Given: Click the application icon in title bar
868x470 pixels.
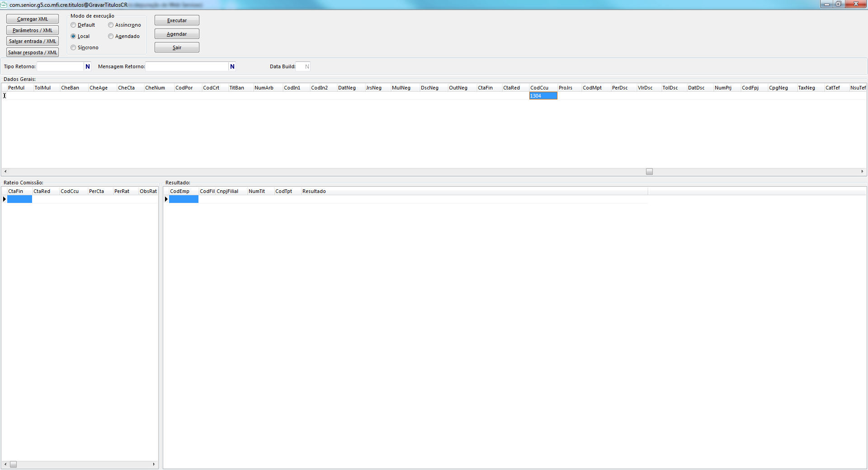Looking at the screenshot, I should [x=4, y=5].
